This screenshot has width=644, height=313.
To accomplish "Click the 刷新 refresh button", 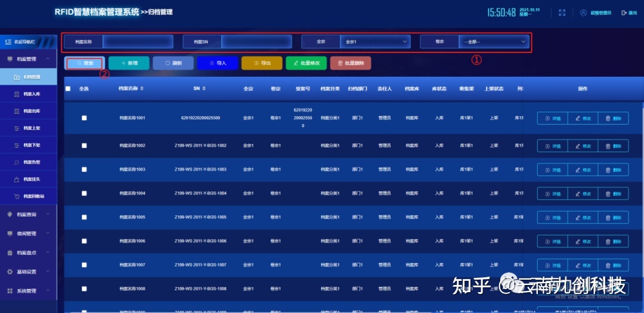I will 173,63.
